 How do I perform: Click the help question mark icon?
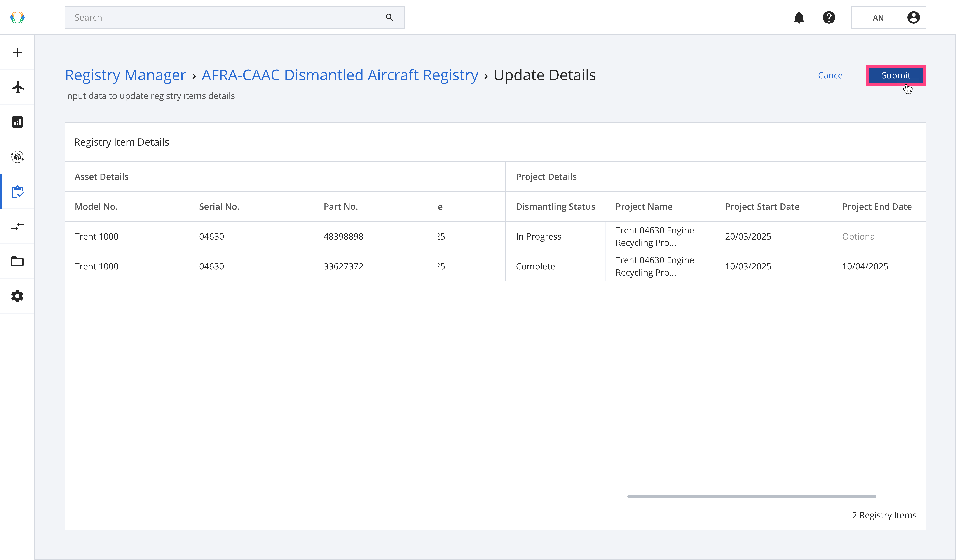point(829,17)
